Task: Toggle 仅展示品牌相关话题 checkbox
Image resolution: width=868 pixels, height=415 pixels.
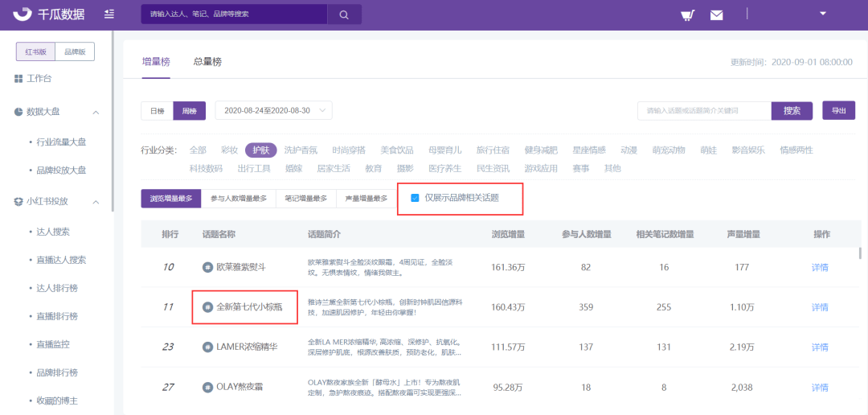Action: coord(415,198)
